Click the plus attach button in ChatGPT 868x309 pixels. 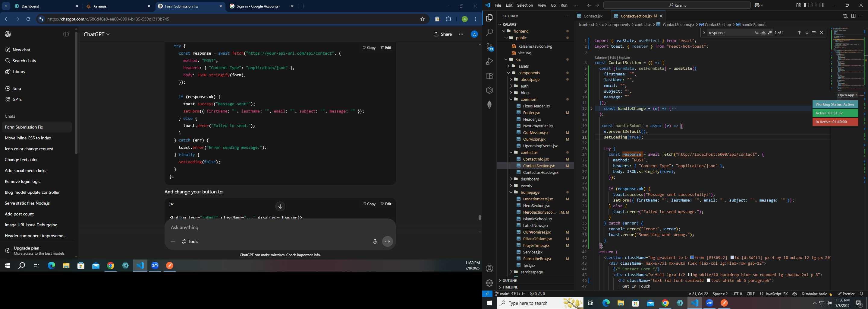coord(173,241)
